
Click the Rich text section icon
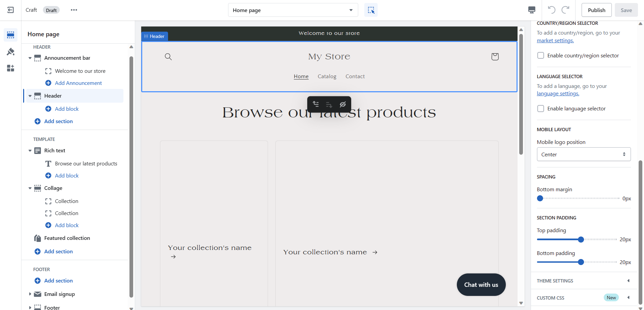pos(38,151)
